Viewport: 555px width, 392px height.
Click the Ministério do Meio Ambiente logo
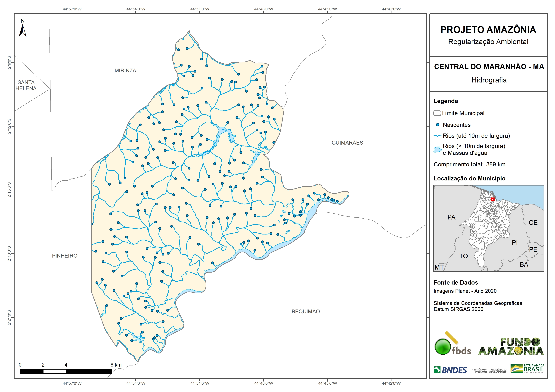tap(498, 371)
